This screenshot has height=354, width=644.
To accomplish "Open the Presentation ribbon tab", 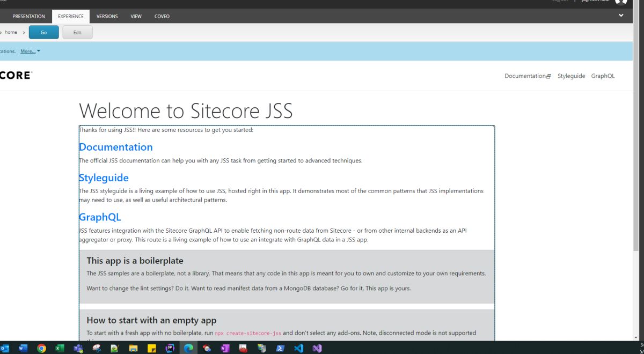I will 28,16.
